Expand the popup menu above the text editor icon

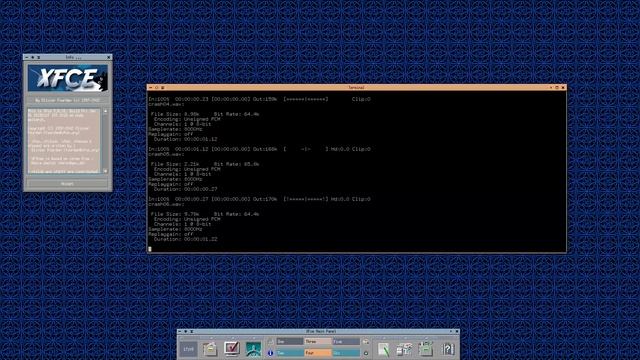click(x=384, y=338)
